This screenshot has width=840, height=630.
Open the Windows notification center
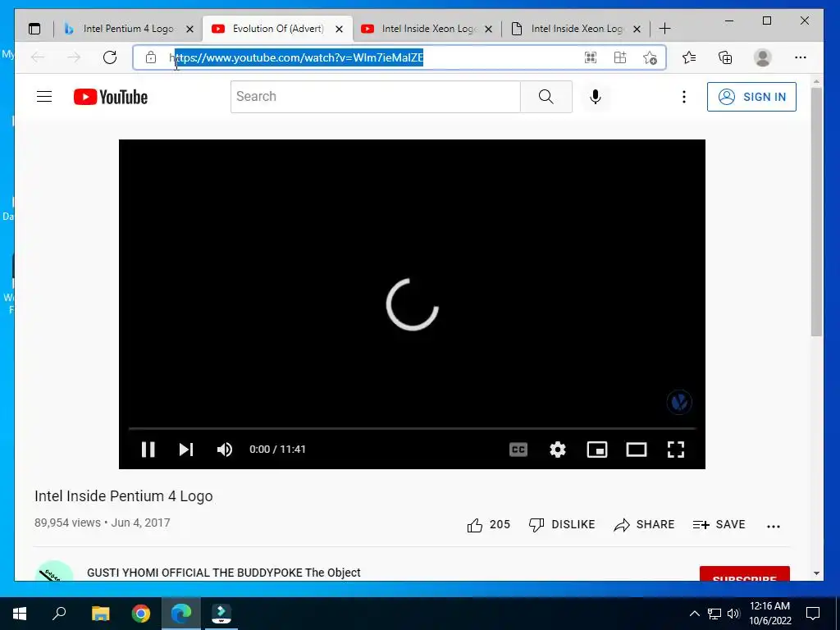(x=813, y=614)
